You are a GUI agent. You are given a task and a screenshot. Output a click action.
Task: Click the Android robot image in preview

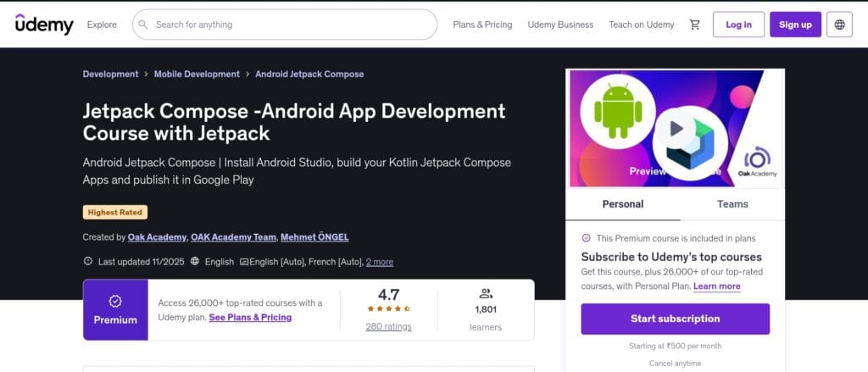point(618,111)
